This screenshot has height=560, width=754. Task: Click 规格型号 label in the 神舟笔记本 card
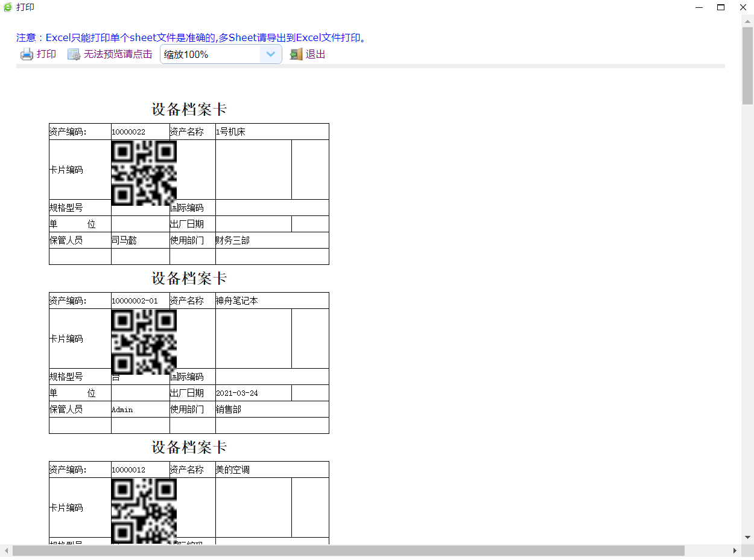pyautogui.click(x=66, y=377)
